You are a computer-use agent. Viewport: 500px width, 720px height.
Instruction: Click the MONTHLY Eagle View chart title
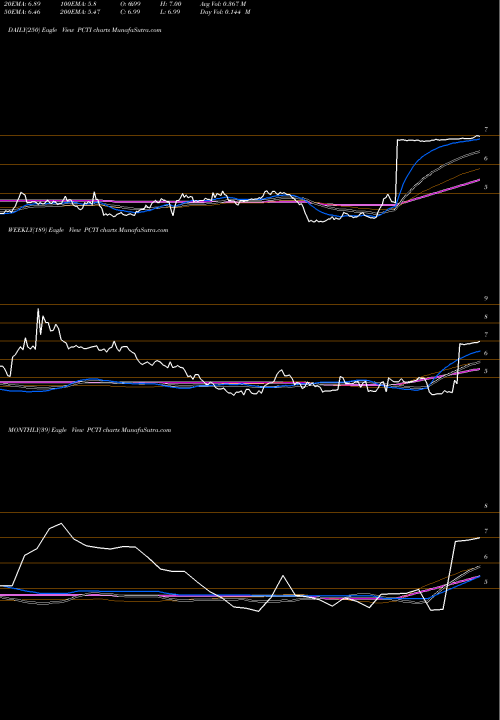click(x=90, y=430)
